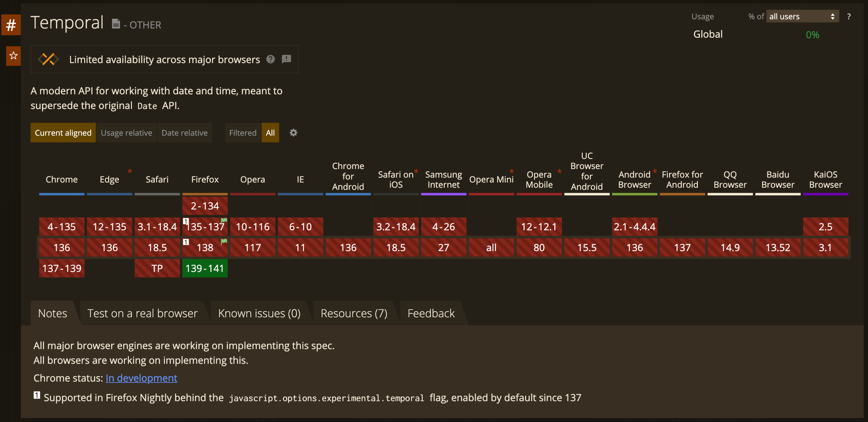868x422 pixels.
Task: Click the green flag on Firefox 138
Action: [224, 241]
